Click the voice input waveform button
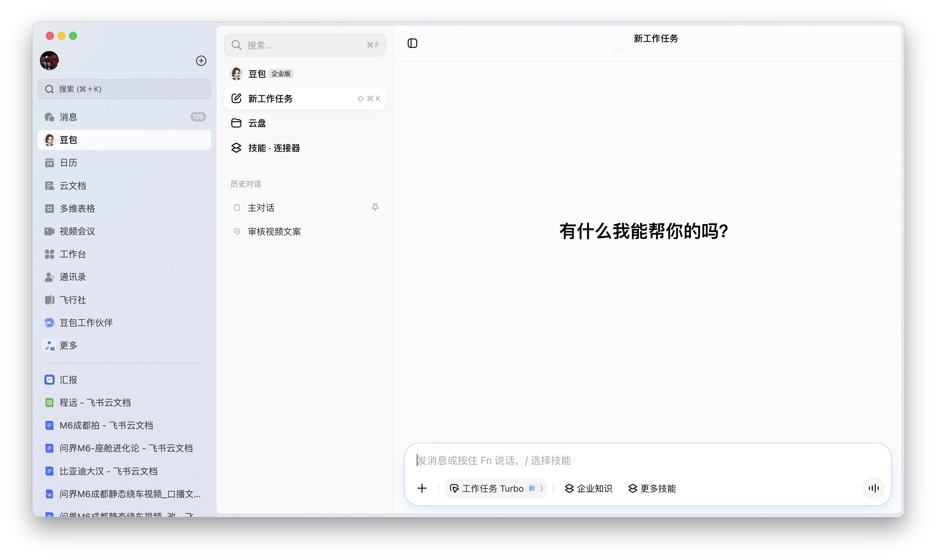 [874, 488]
